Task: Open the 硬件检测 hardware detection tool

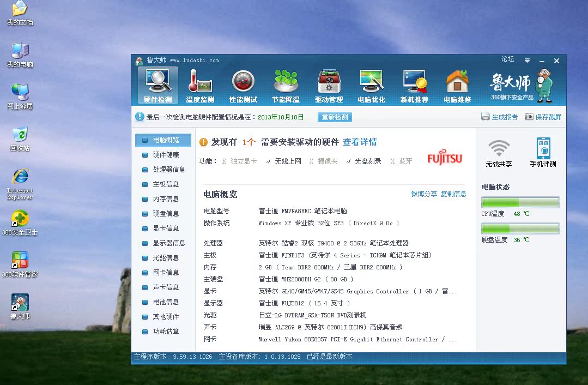Action: coord(158,86)
